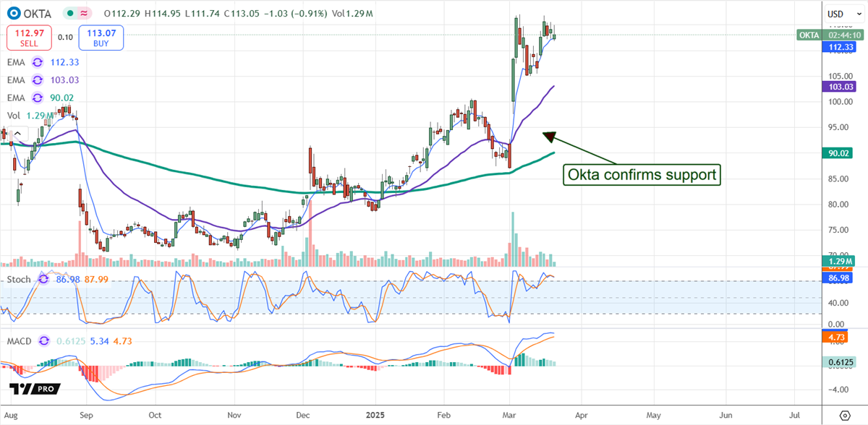Viewport: 868px width, 425px height.
Task: Click the −4.00 MACD scale label
Action: (840, 389)
